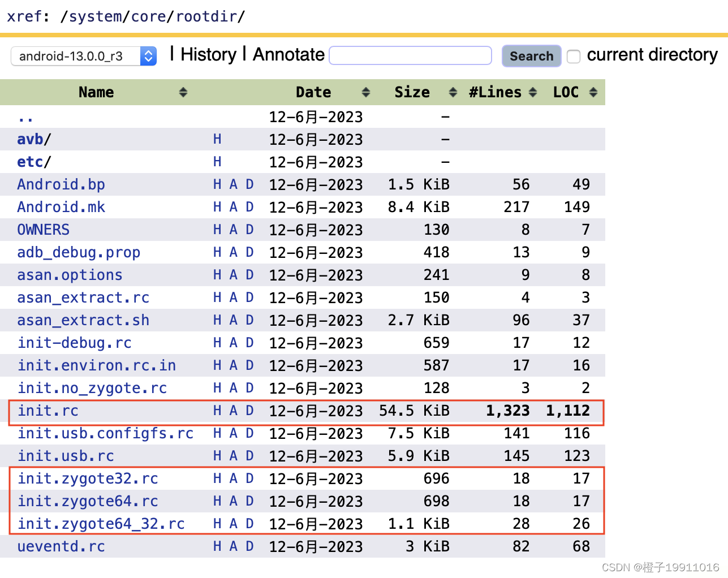Show history (H) for init.zygote64.rc
728x578 pixels.
[217, 501]
